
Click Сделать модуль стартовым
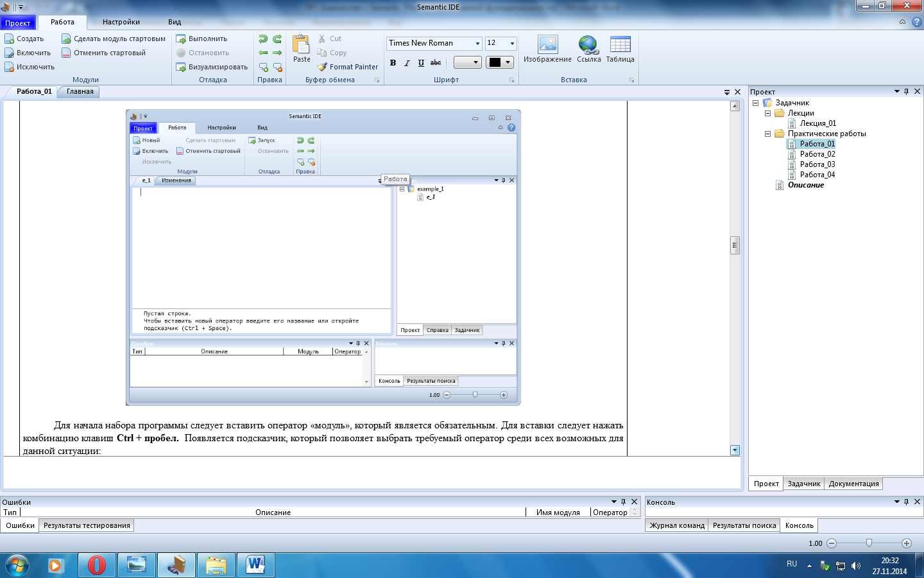click(114, 39)
